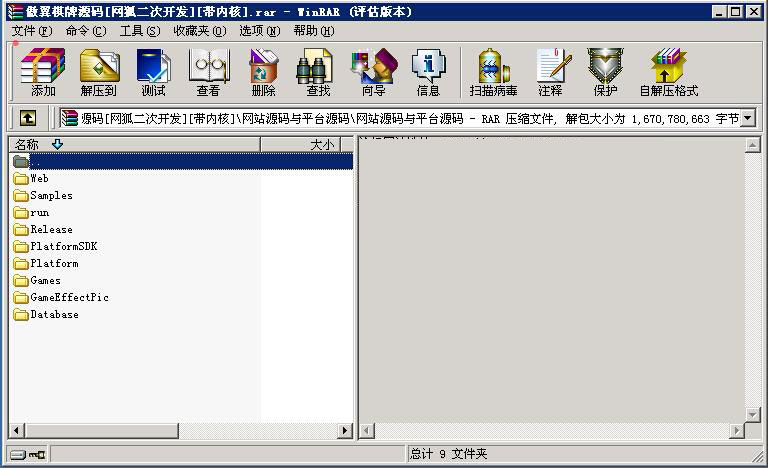Sort by the Name (名称) column header
This screenshot has width=768, height=468.
click(134, 145)
